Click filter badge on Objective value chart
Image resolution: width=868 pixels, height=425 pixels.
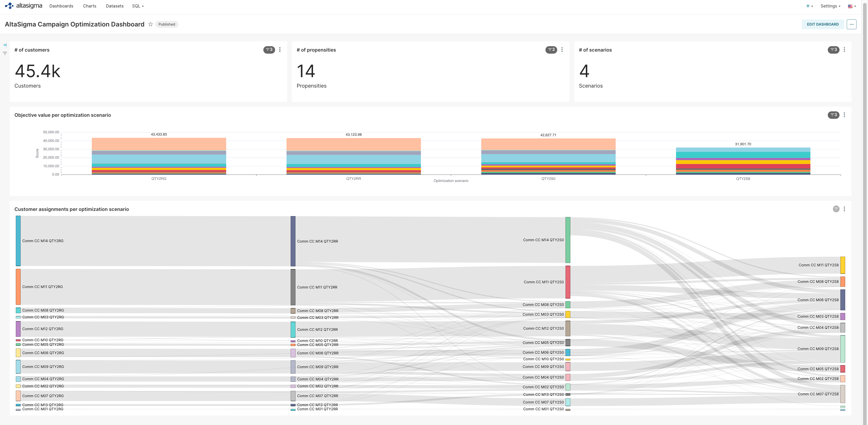coord(833,115)
